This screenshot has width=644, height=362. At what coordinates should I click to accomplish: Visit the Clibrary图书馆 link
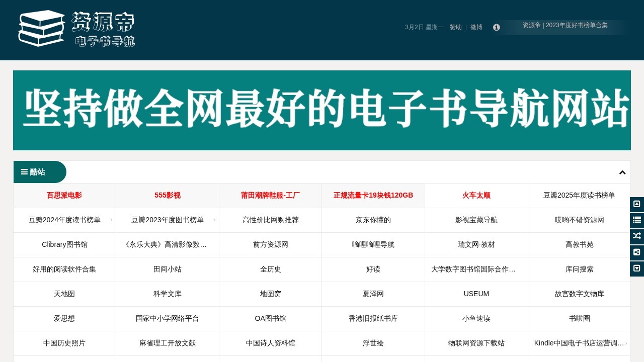click(64, 245)
